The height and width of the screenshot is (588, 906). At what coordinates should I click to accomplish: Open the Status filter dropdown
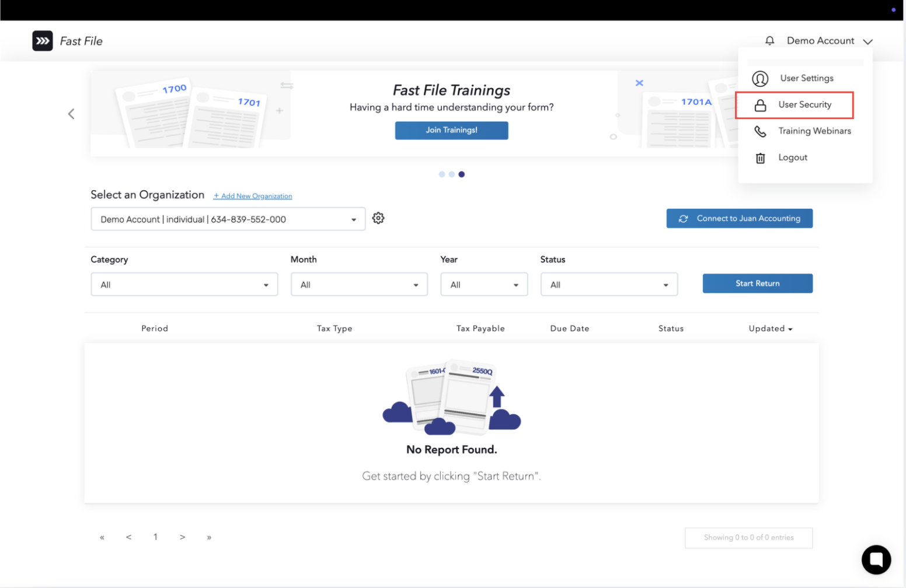pos(609,285)
